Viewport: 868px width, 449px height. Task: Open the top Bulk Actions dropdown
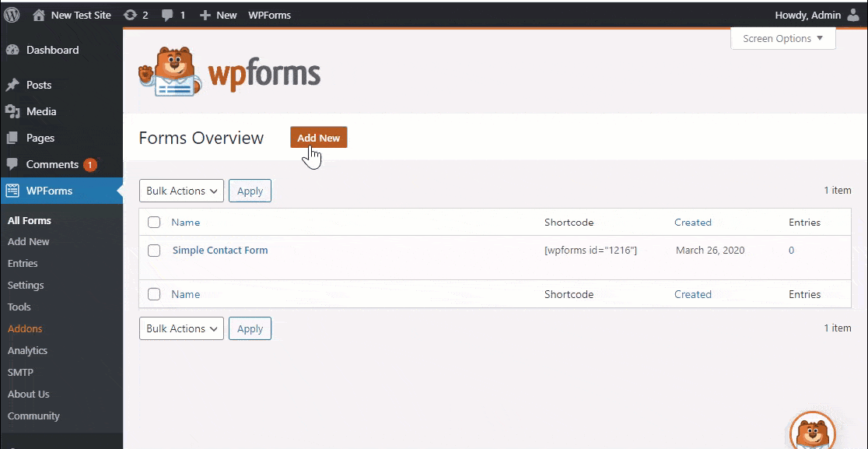[180, 191]
